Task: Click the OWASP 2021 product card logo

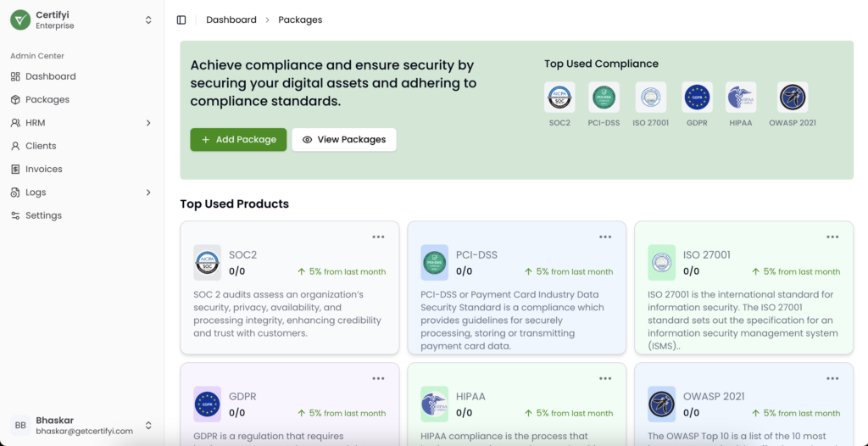Action: pos(661,404)
